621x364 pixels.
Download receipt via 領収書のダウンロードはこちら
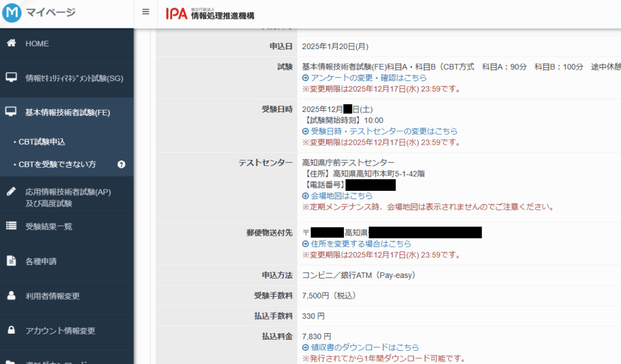364,347
